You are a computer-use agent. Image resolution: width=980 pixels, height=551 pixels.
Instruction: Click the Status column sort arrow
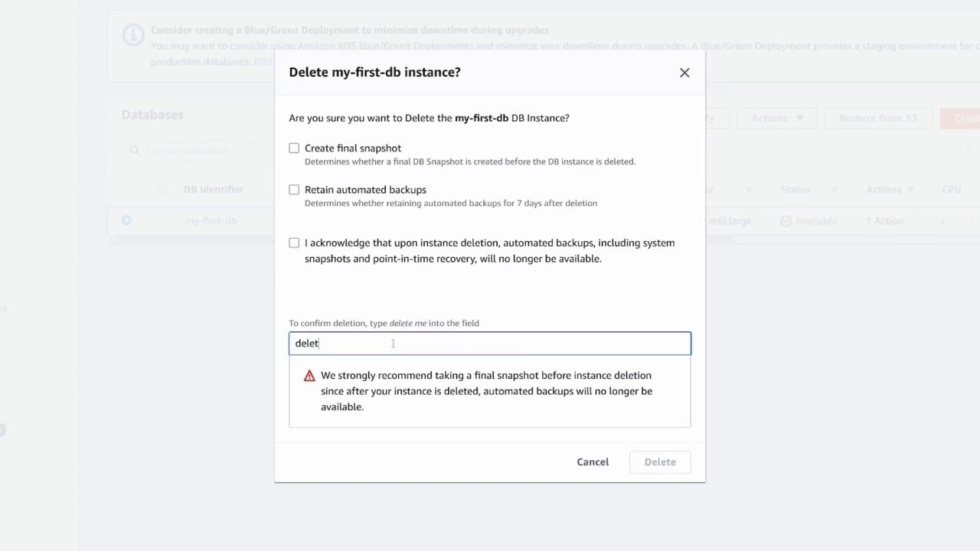[x=834, y=190]
